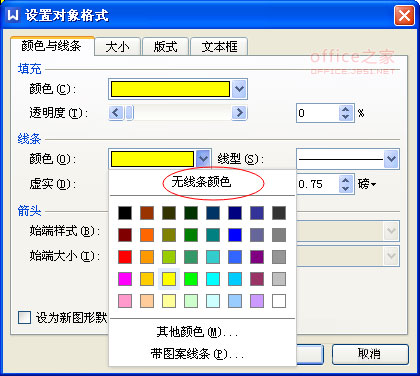Select the dark green swatch in first row
Screen dimensions: 420x376
point(191,213)
